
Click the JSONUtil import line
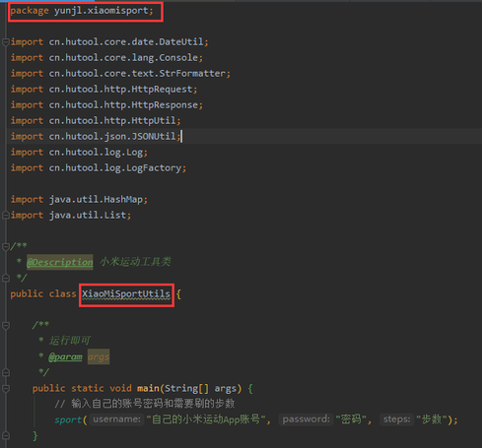point(96,136)
